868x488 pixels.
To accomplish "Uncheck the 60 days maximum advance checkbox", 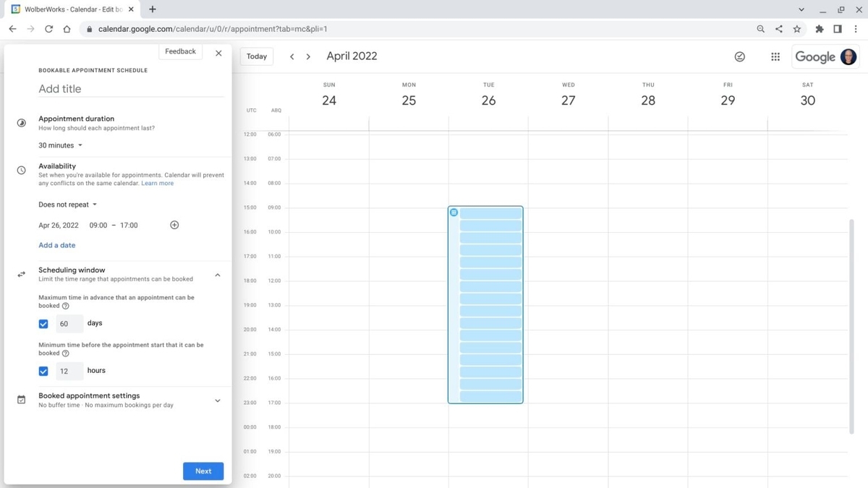I will coord(43,323).
